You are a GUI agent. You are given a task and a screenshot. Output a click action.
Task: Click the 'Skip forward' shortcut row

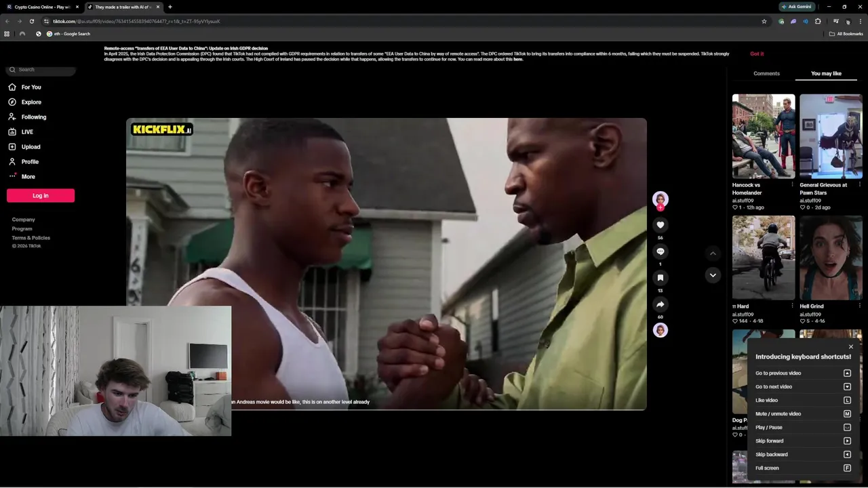click(x=803, y=441)
